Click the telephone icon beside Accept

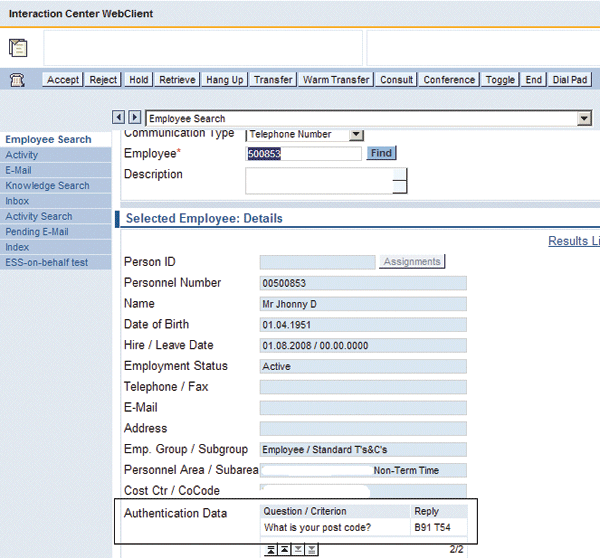pos(18,80)
